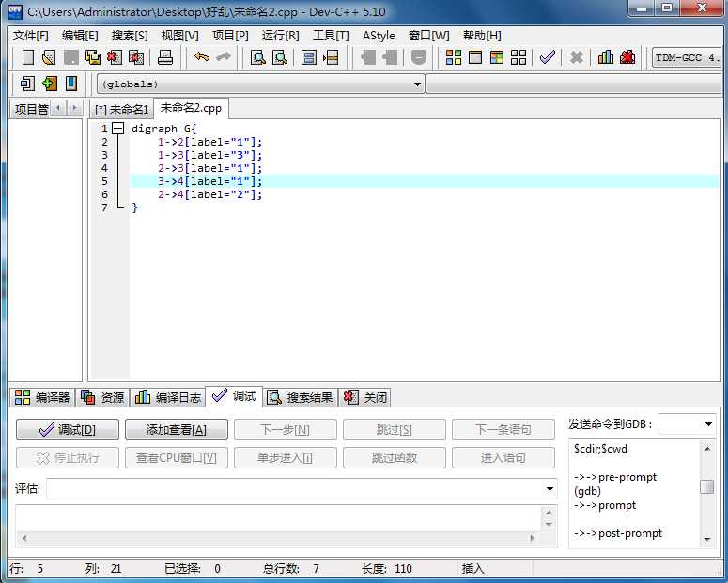Click code line 2->4[label="2"];
This screenshot has height=583, width=728.
pos(209,194)
